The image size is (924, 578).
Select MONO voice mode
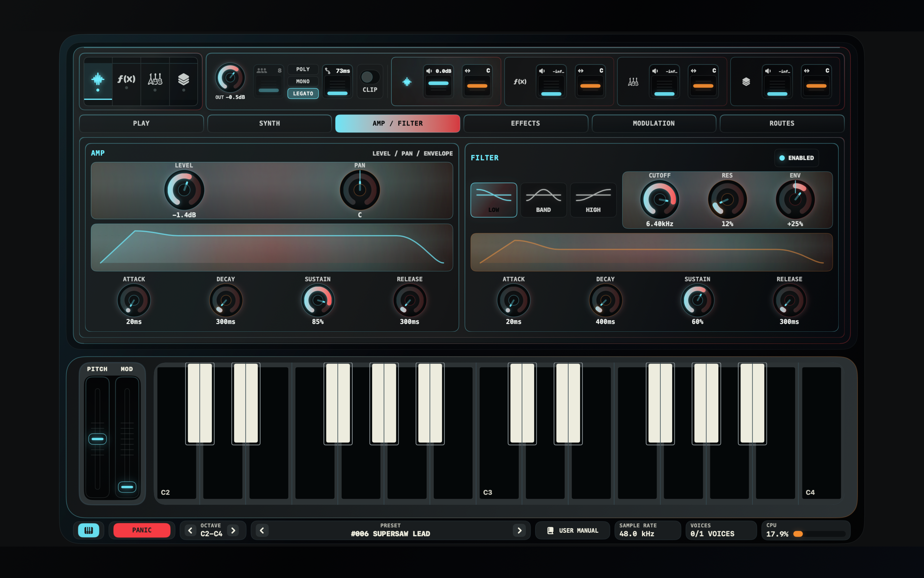pyautogui.click(x=303, y=82)
